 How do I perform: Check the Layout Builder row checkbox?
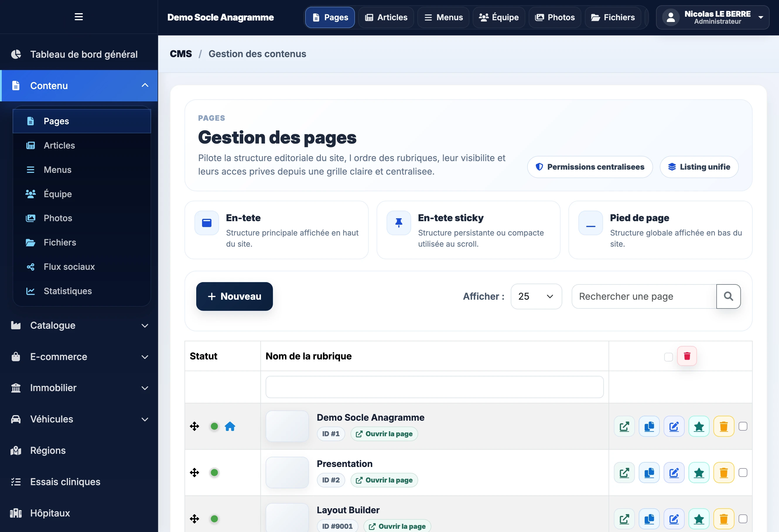tap(743, 519)
